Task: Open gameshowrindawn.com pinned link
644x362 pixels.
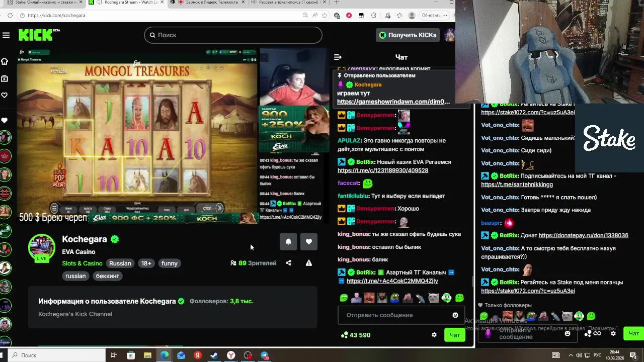Action: click(393, 102)
